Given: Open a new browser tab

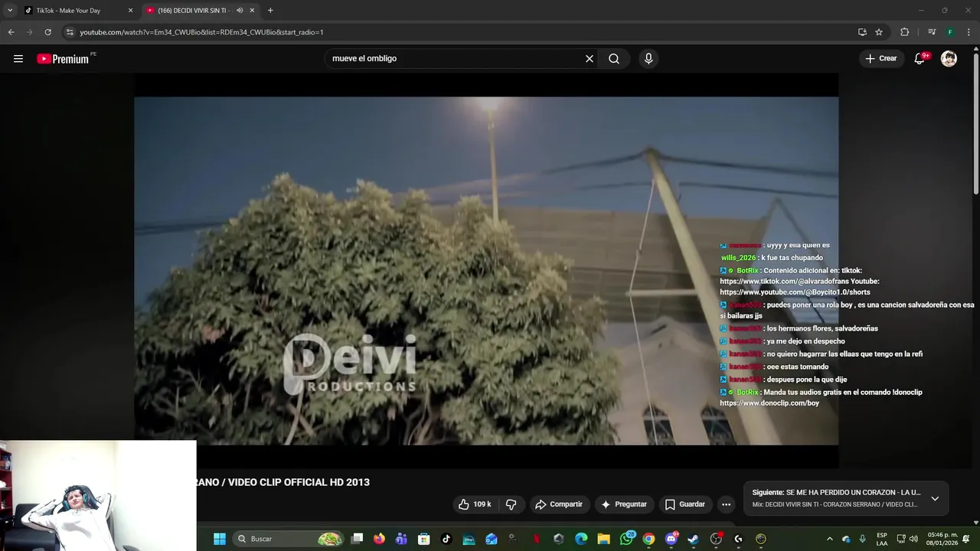Looking at the screenshot, I should point(270,11).
